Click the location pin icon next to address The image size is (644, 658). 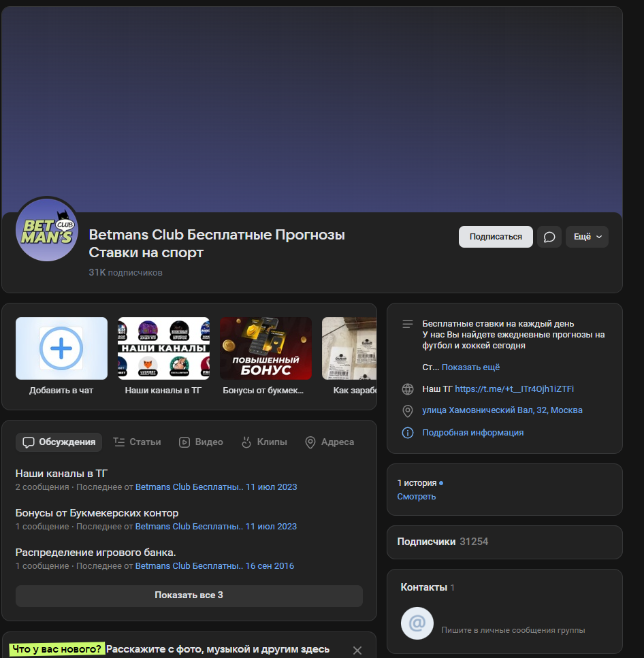(x=408, y=411)
